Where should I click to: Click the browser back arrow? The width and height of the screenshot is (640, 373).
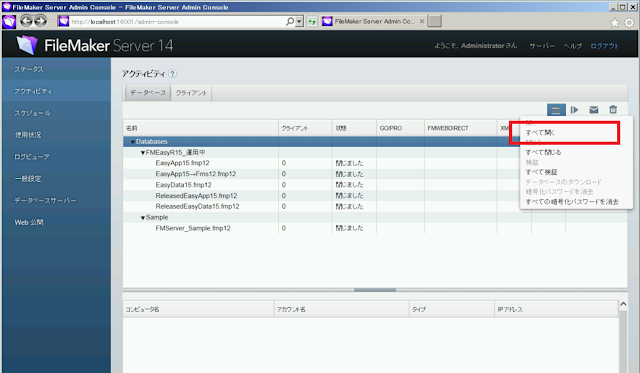[x=26, y=21]
